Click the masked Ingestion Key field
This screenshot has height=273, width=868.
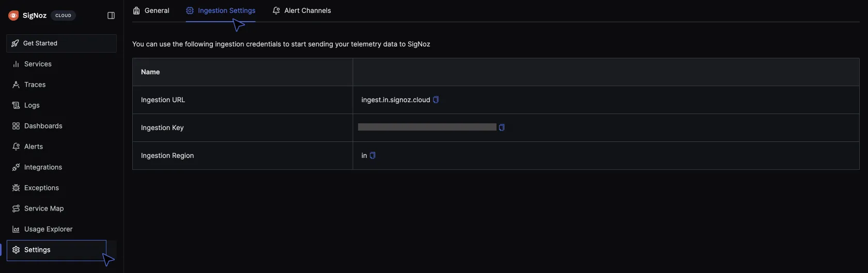[x=427, y=127]
